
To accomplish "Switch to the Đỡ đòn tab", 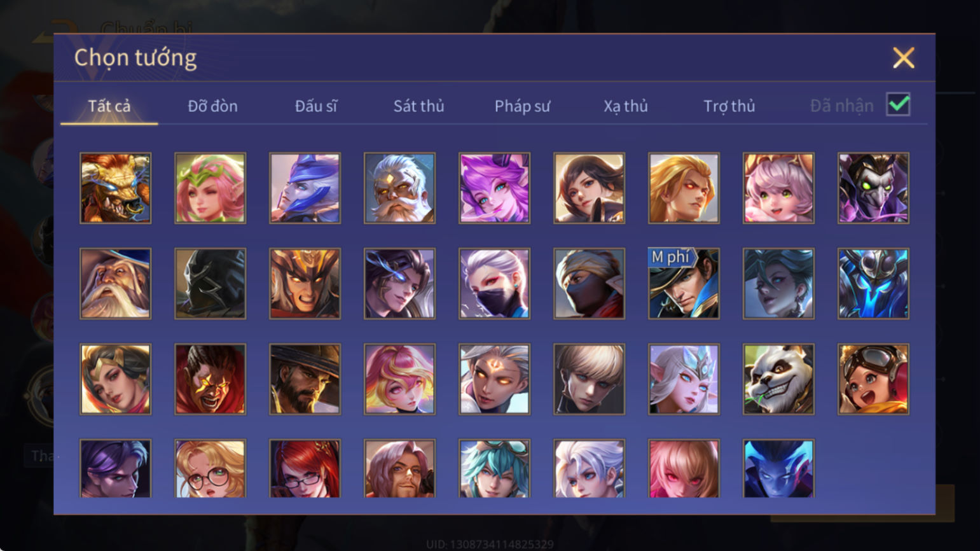I will pyautogui.click(x=212, y=106).
